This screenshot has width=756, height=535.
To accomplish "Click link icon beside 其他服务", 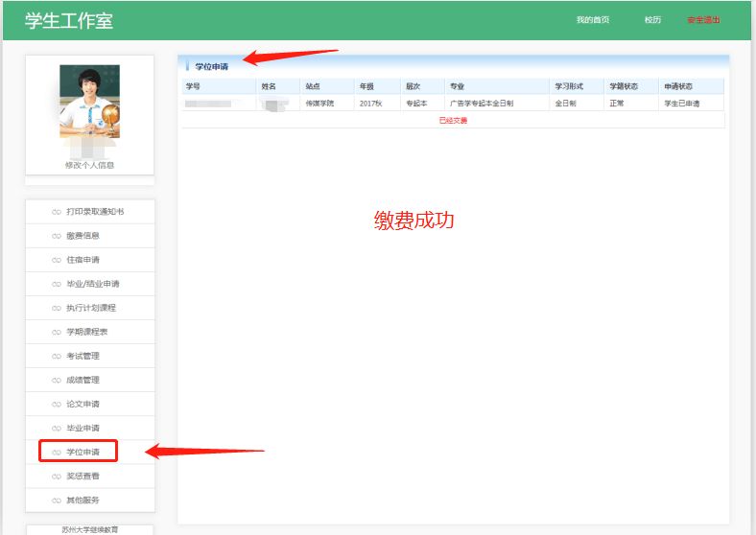I will (x=57, y=500).
